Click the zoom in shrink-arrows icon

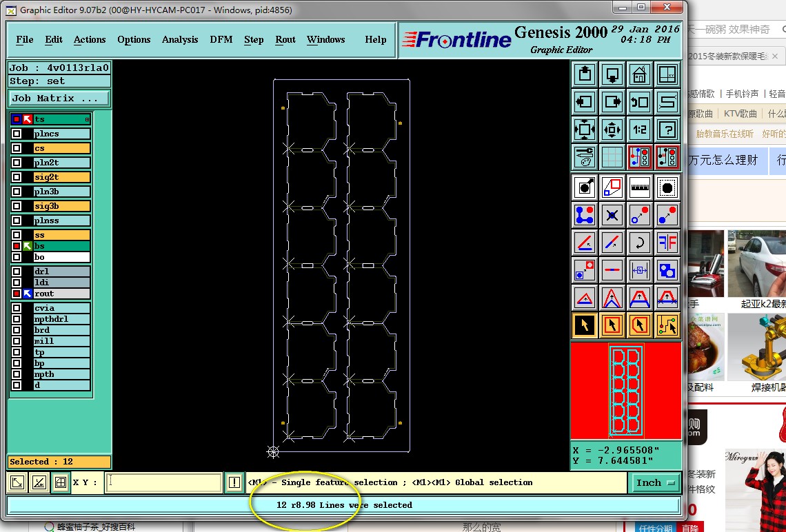tap(612, 130)
